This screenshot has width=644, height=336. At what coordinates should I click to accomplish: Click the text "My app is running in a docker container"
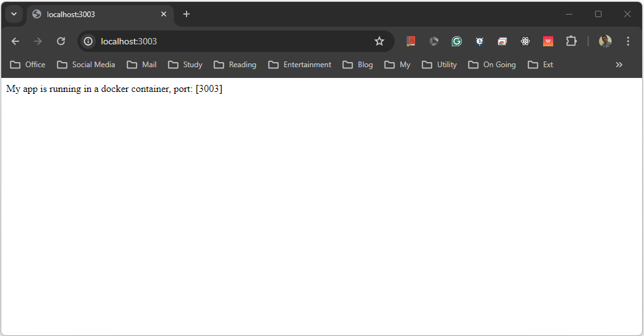88,89
